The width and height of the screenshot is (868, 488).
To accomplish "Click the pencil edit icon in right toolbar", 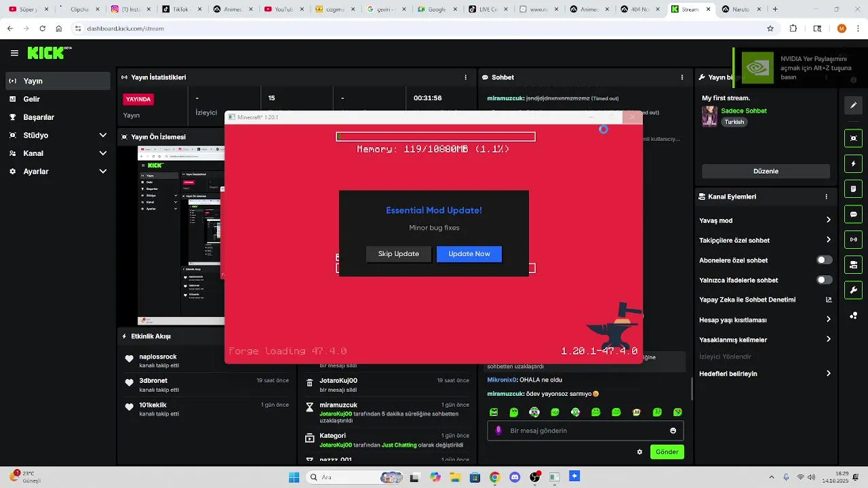I will point(853,105).
